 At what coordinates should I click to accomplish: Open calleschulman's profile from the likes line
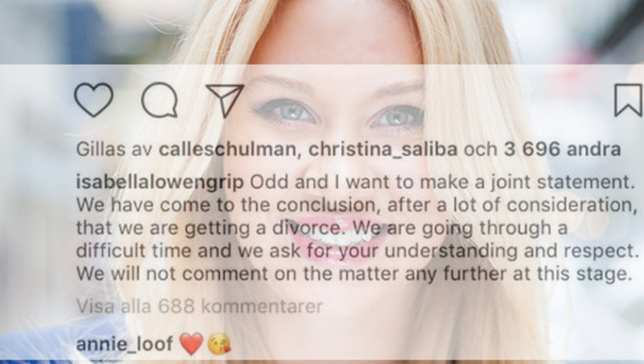227,149
